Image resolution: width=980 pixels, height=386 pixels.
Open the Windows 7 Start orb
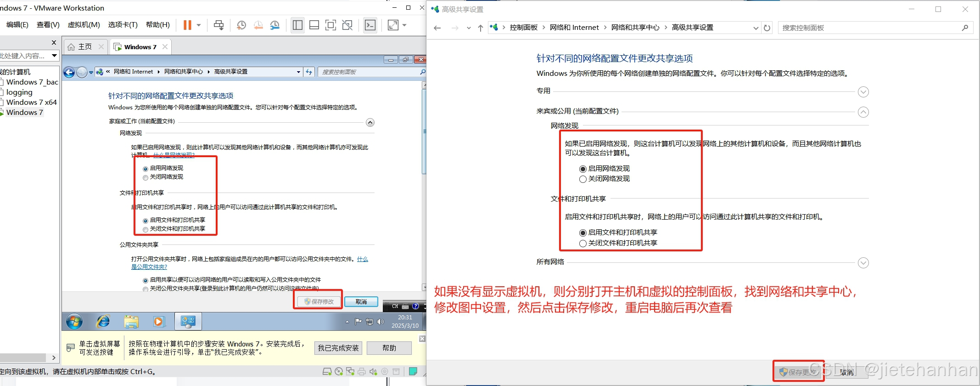coord(74,321)
